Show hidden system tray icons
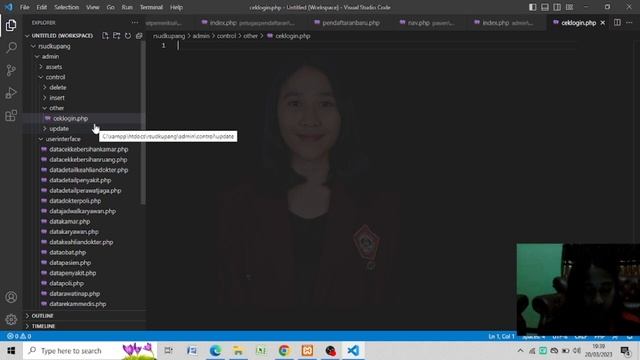Viewport: 640px width, 360px height. pos(520,351)
